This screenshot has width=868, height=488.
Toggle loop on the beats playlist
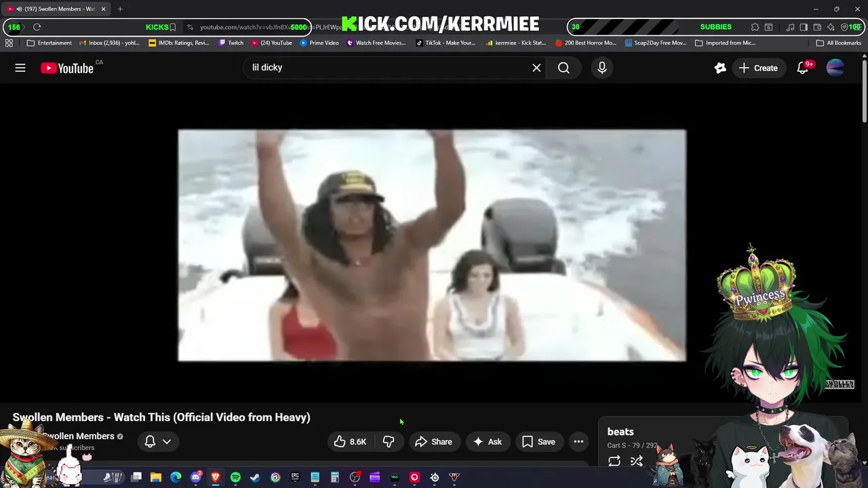tap(614, 462)
